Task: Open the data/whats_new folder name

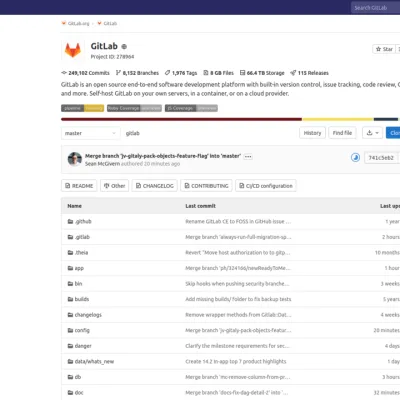Action: (x=94, y=361)
